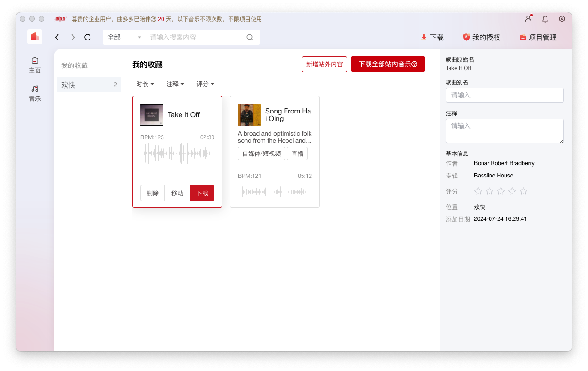
Task: Set rating to three stars
Action: pyautogui.click(x=501, y=191)
